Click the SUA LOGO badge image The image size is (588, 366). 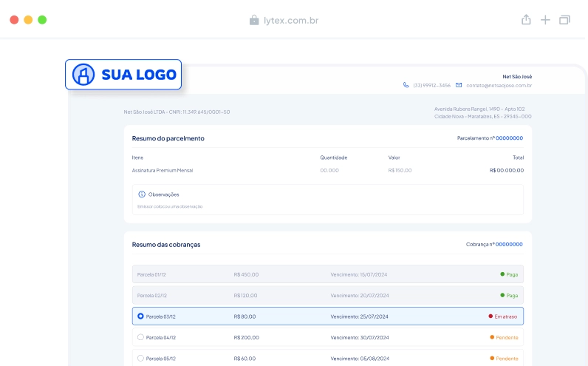pyautogui.click(x=123, y=75)
